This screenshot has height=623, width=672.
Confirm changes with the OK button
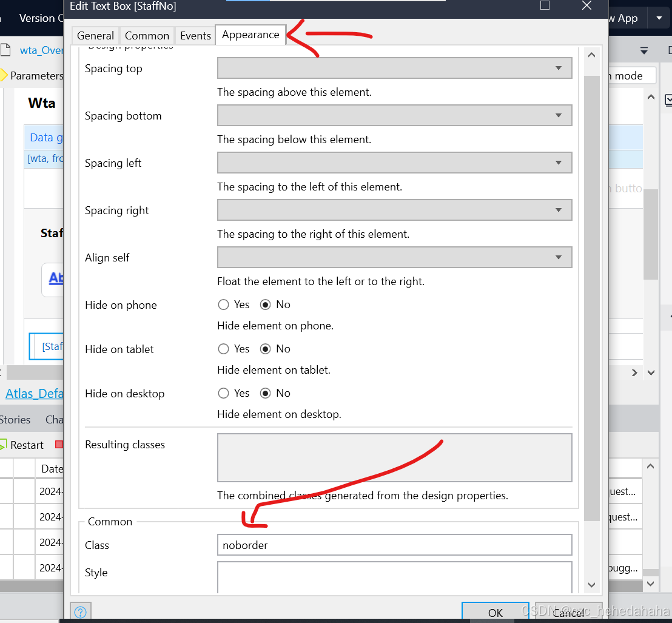pyautogui.click(x=495, y=612)
